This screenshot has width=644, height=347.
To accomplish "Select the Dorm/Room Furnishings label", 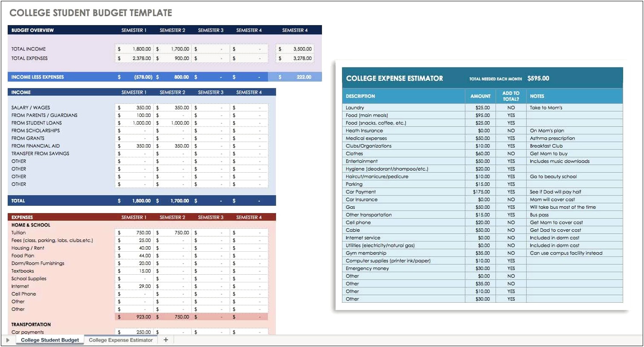I will point(38,263).
